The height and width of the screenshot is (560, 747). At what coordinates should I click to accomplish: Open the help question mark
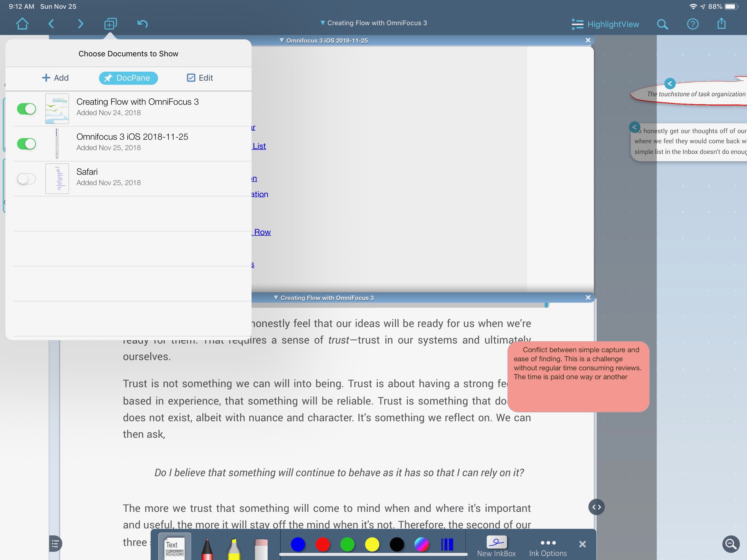693,24
